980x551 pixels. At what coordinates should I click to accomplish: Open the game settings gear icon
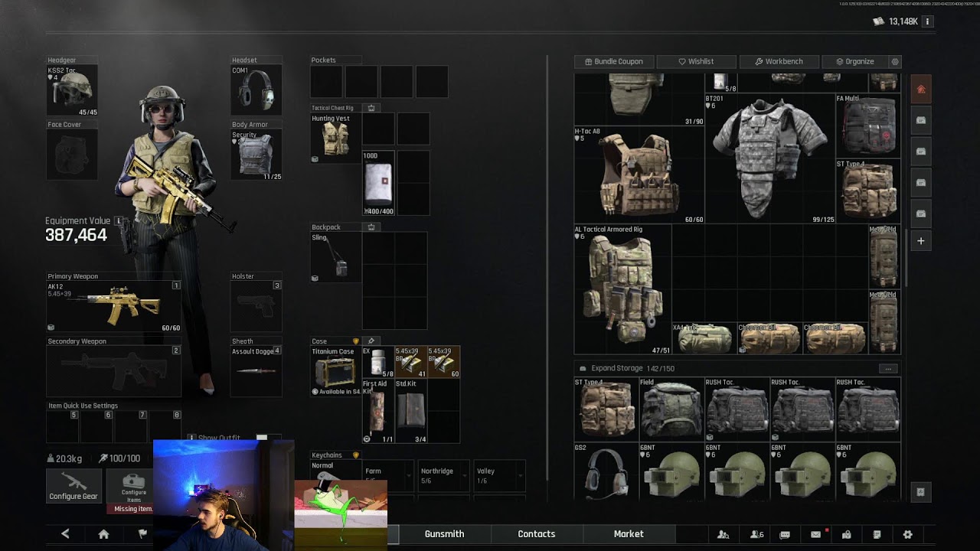(907, 534)
